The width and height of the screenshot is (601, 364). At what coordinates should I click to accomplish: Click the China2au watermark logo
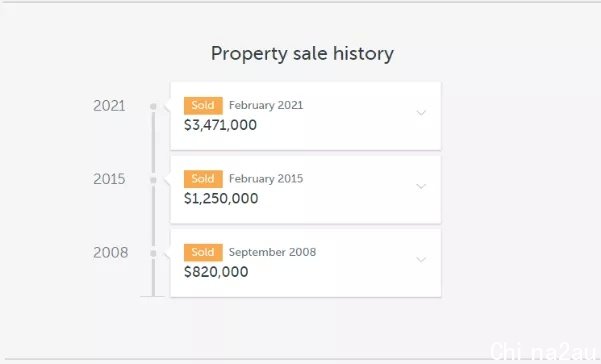click(x=544, y=351)
